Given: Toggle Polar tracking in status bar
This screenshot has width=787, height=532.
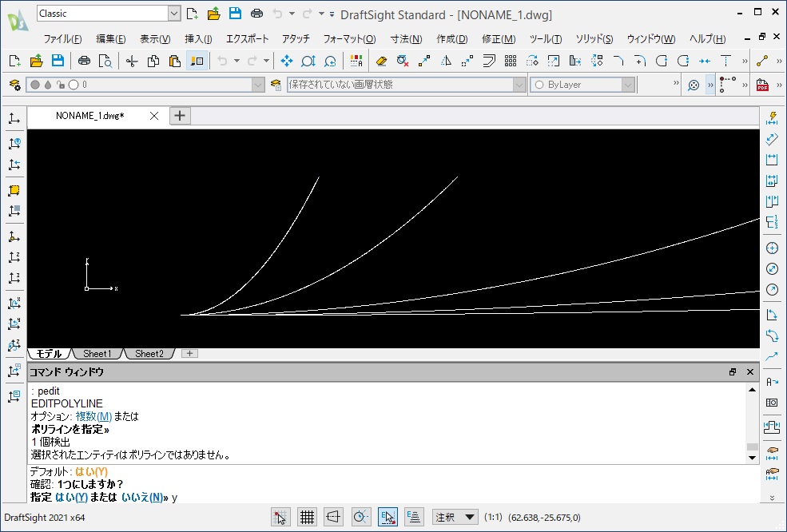Looking at the screenshot, I should (360, 517).
